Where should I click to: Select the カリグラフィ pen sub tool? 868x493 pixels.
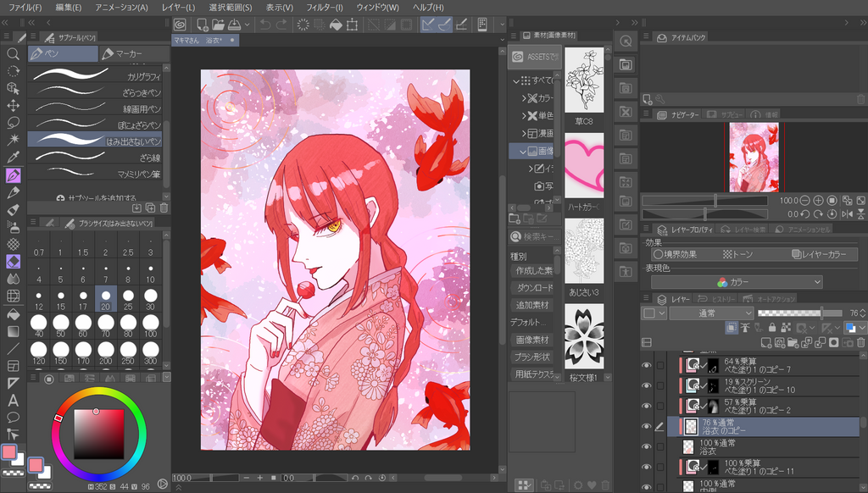[x=96, y=75]
